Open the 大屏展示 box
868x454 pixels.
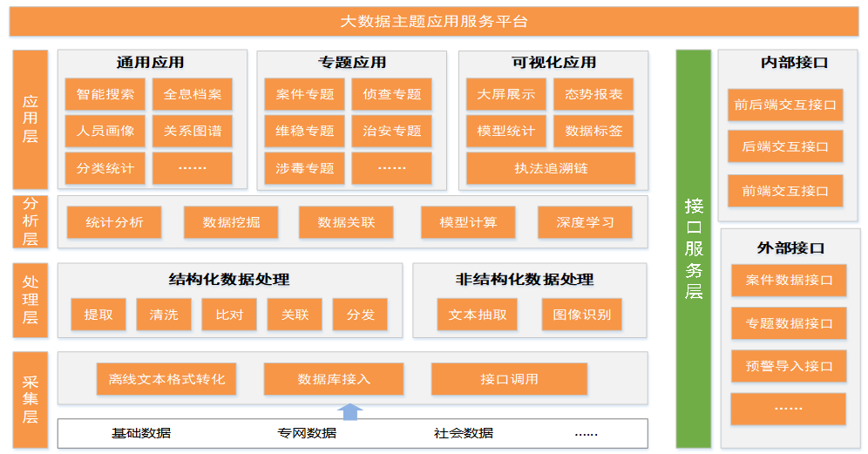tap(506, 94)
